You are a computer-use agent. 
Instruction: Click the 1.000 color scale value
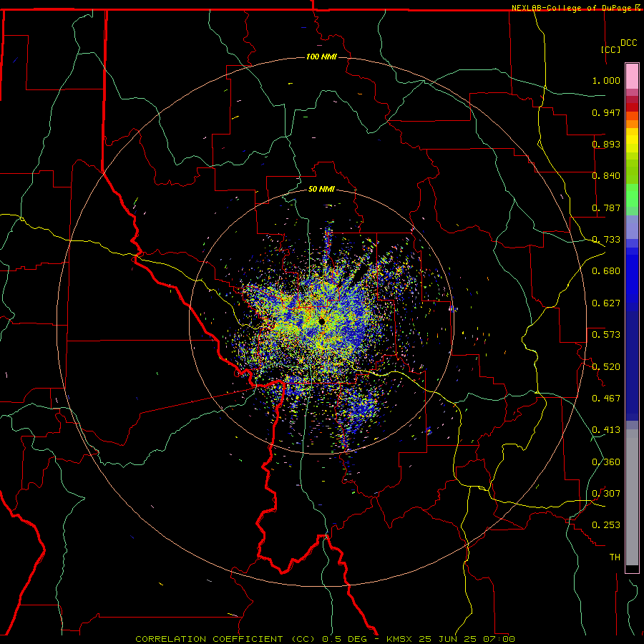[x=606, y=80]
